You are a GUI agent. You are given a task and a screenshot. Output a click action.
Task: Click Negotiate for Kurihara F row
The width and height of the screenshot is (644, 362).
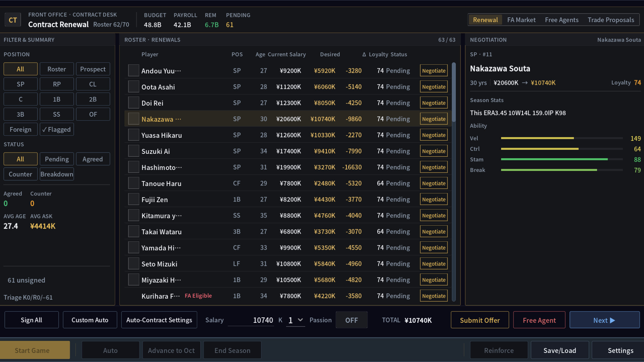coord(434,296)
